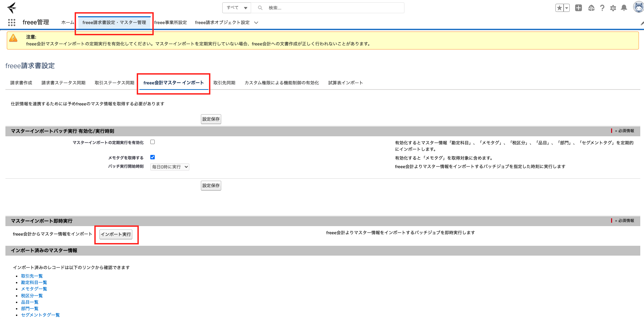Open the Notifications bell icon
This screenshot has width=644, height=319.
point(624,8)
